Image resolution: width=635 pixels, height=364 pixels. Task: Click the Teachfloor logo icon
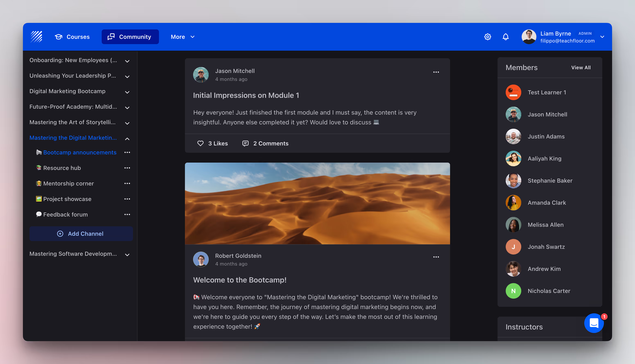click(37, 37)
